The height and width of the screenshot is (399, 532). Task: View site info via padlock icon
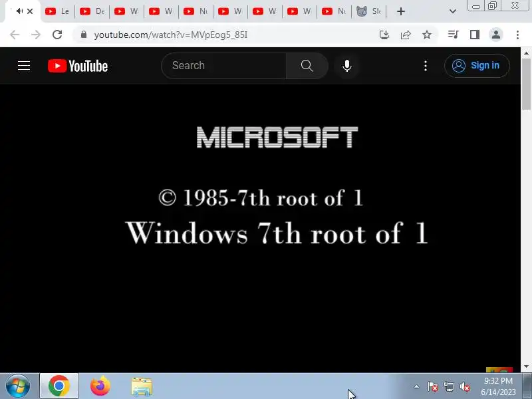click(x=84, y=35)
